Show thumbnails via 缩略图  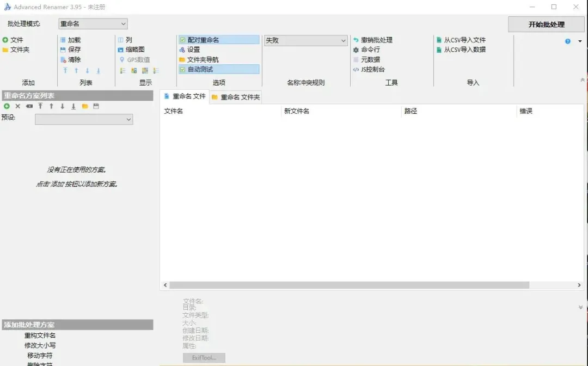click(x=131, y=50)
